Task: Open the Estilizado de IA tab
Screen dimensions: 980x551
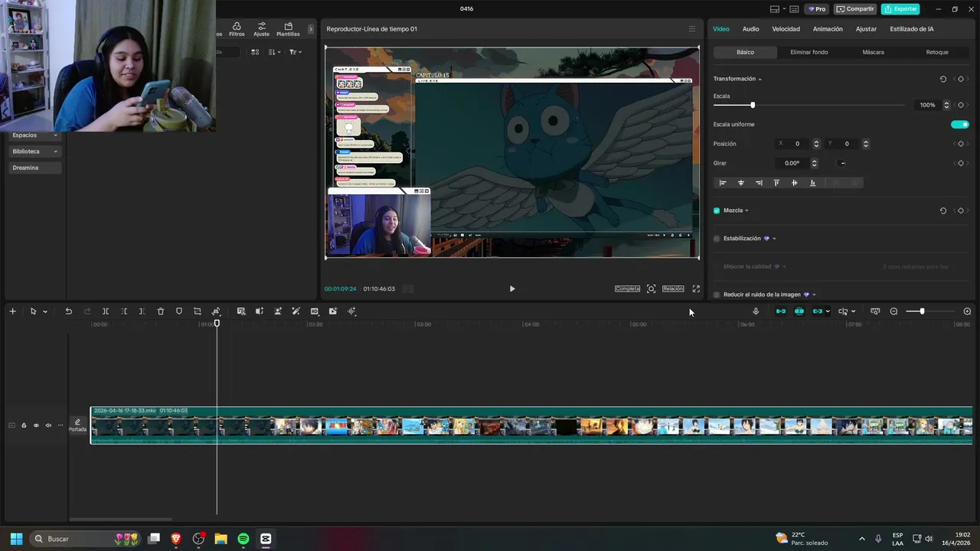Action: pyautogui.click(x=911, y=29)
